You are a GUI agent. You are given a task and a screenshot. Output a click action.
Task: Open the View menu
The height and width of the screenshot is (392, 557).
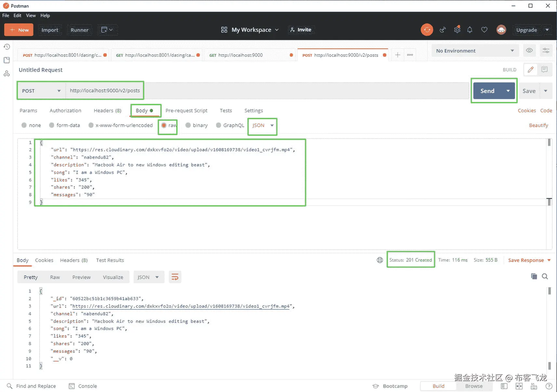(x=31, y=16)
